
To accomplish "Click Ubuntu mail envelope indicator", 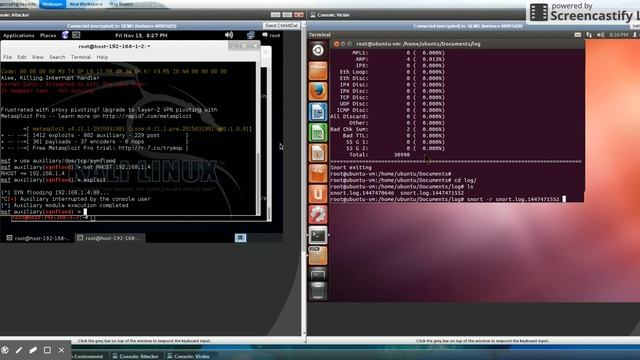I will click(x=578, y=35).
